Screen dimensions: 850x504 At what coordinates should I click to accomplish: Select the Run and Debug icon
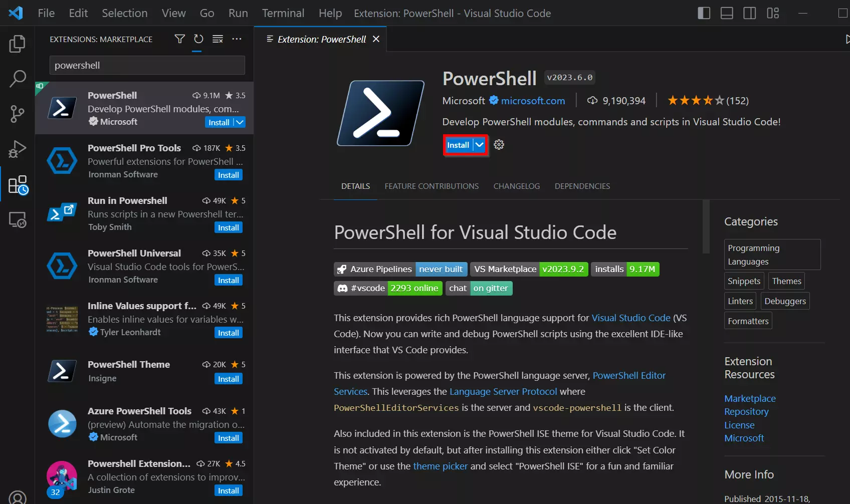click(17, 149)
